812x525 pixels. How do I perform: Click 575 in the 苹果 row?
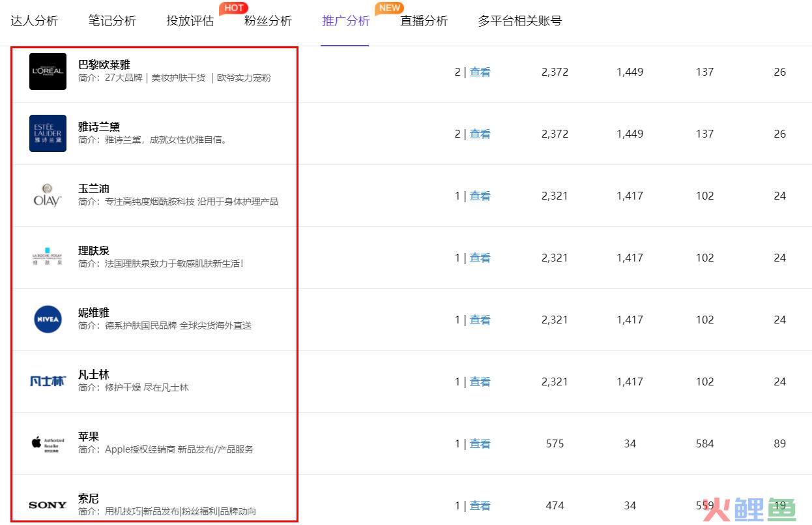coord(555,443)
